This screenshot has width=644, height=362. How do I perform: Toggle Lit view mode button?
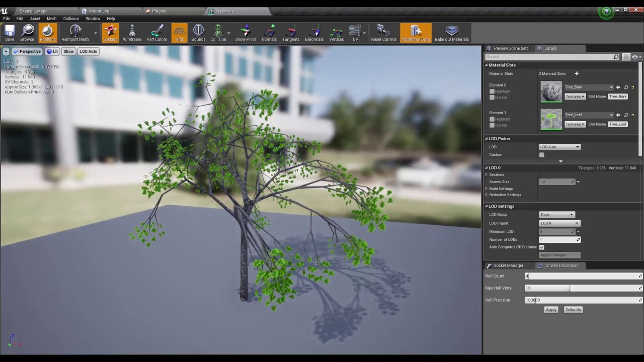pos(52,51)
